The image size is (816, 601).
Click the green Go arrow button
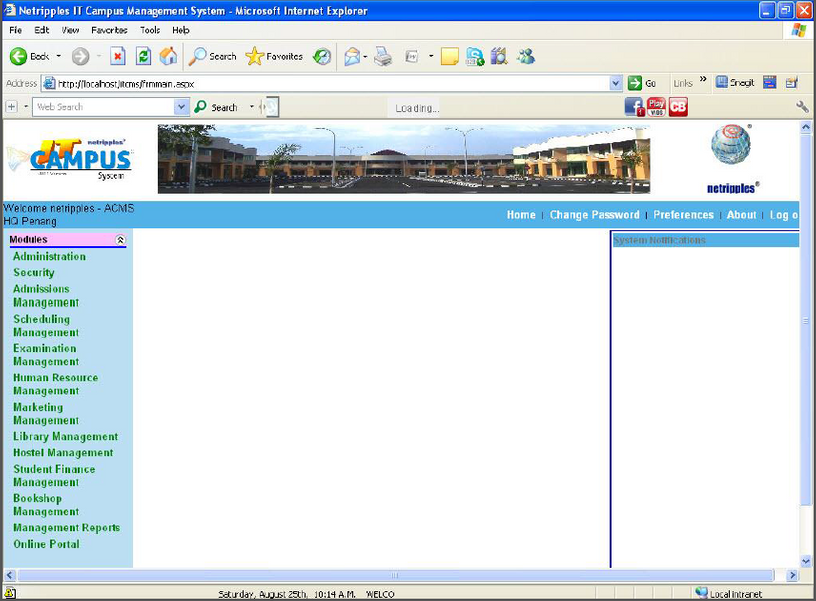coord(634,83)
